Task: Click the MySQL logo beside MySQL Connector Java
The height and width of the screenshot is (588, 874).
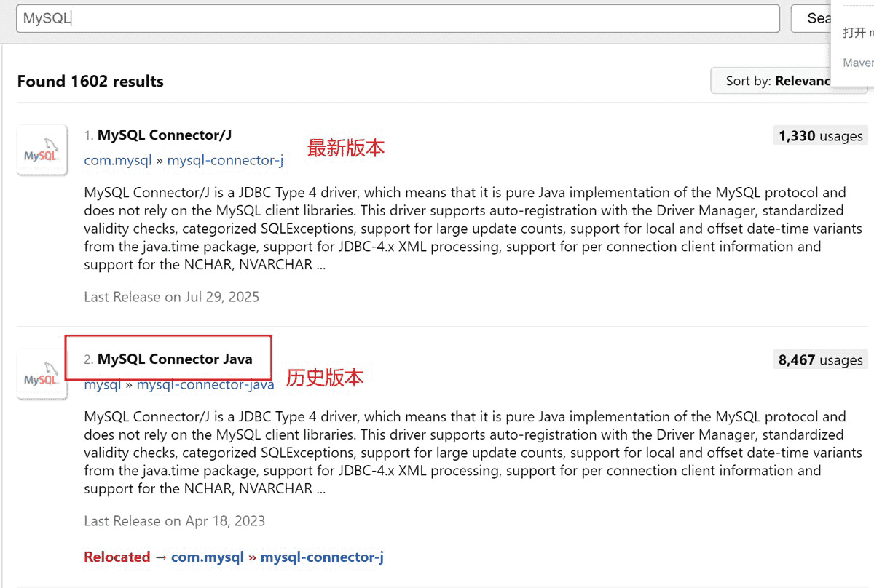Action: coord(42,374)
